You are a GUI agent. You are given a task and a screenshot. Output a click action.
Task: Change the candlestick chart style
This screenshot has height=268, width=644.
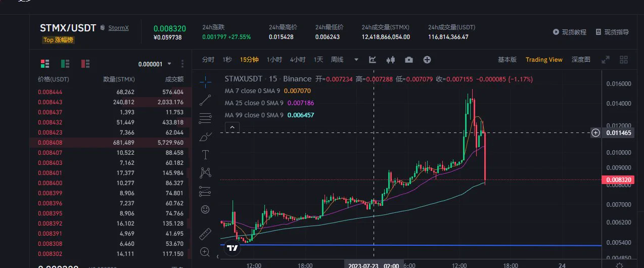coord(390,60)
